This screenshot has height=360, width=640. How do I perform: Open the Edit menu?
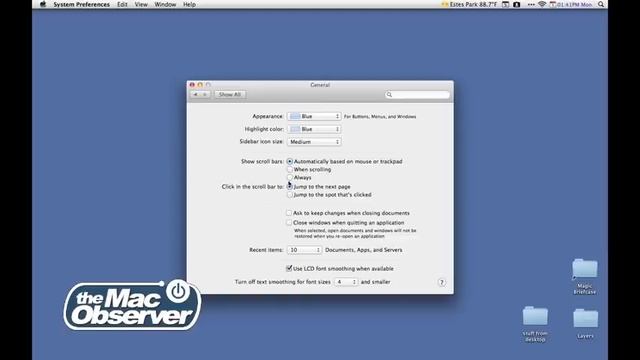122,4
